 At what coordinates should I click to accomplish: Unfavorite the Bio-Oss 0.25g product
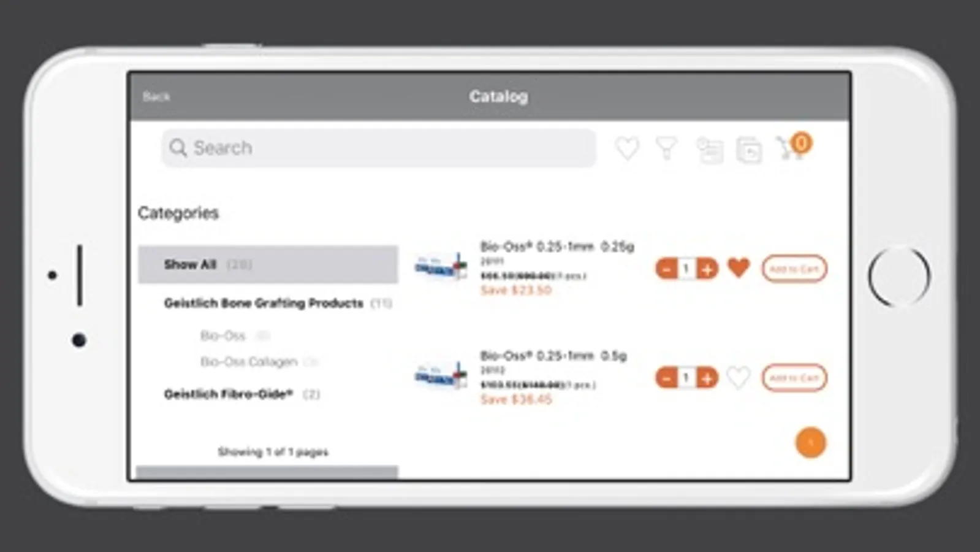click(x=739, y=268)
